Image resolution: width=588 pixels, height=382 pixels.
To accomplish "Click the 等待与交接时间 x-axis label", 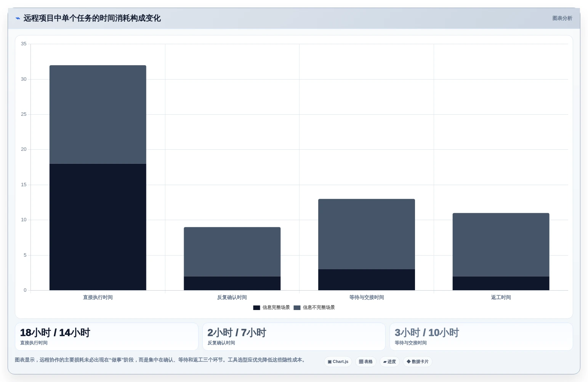I will [367, 297].
